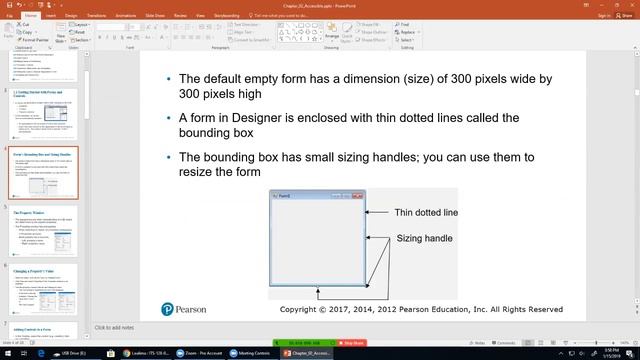Adjust the zoom slider in status bar
This screenshot has width=640, height=360.
tap(596, 343)
